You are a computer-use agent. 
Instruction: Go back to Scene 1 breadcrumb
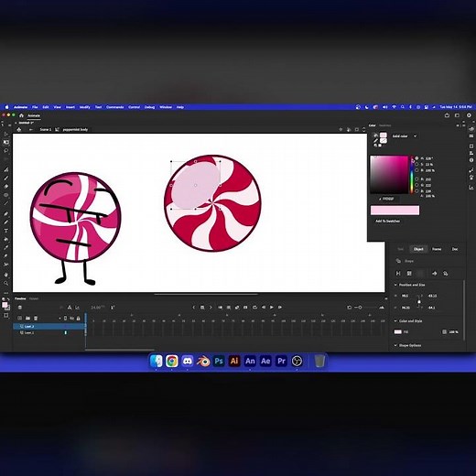click(x=46, y=129)
